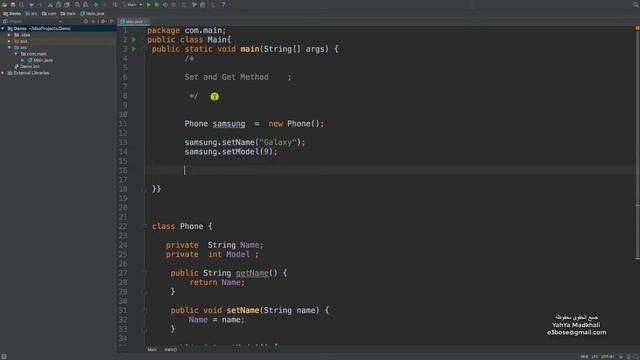Click the scroll from source target icon
Viewport: 640px width, 360px height.
(86, 21)
